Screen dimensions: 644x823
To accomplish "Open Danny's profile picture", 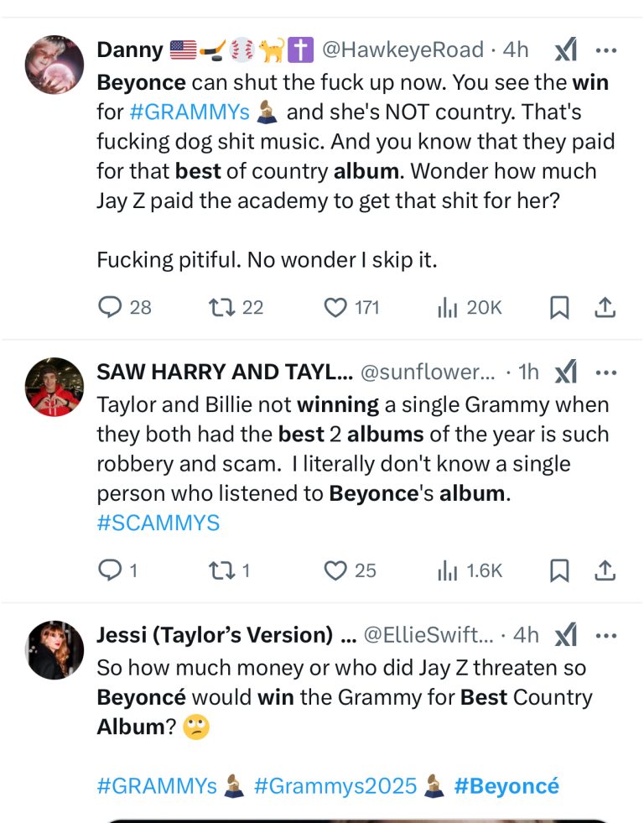I will [55, 65].
